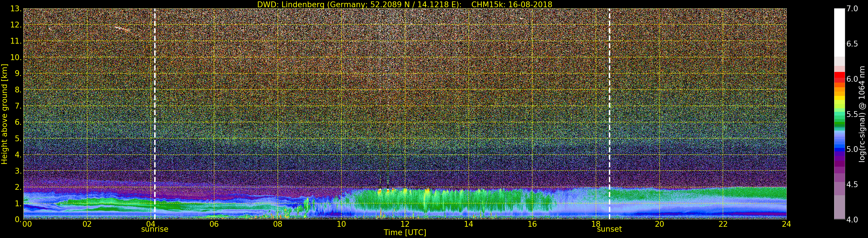
Task: Click the '02' time axis tick label
Action: point(87,224)
